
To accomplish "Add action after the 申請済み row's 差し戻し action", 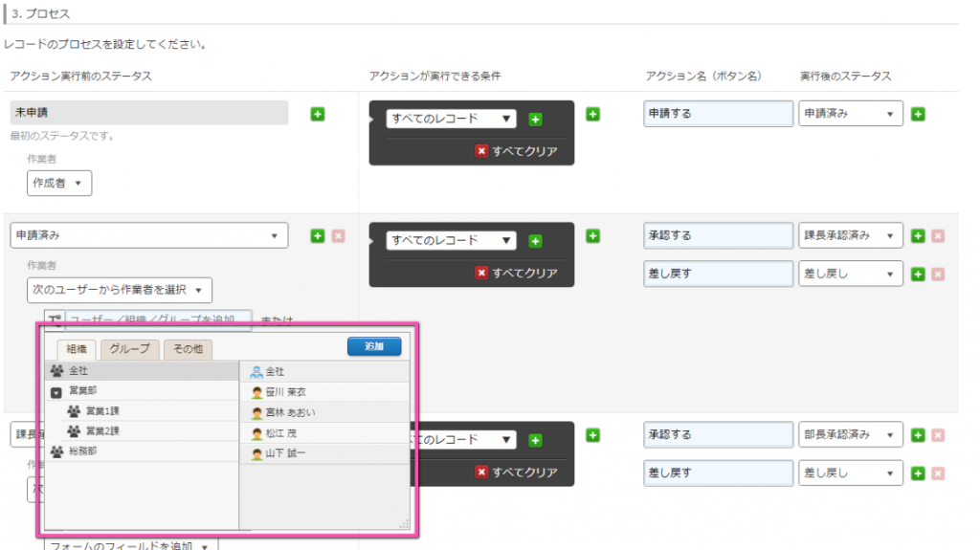I will pyautogui.click(x=918, y=275).
